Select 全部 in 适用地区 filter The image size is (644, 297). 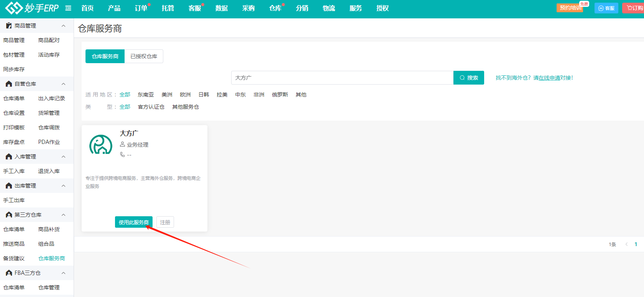point(125,95)
